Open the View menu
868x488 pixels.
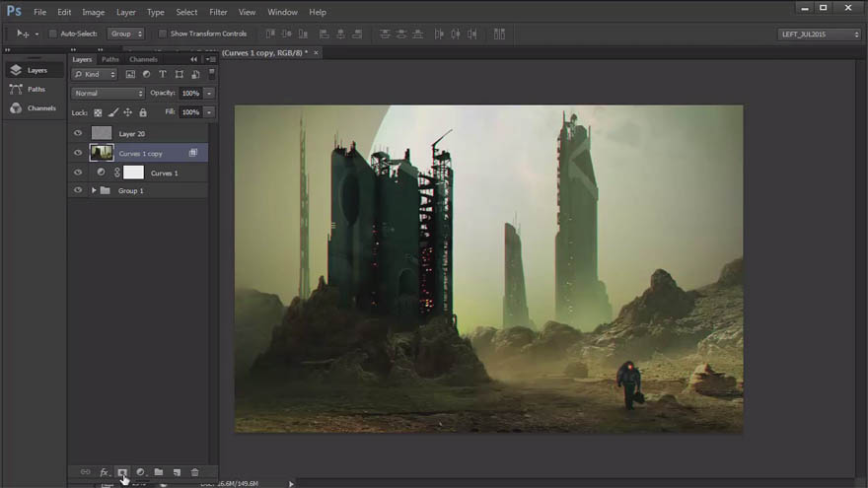coord(247,12)
